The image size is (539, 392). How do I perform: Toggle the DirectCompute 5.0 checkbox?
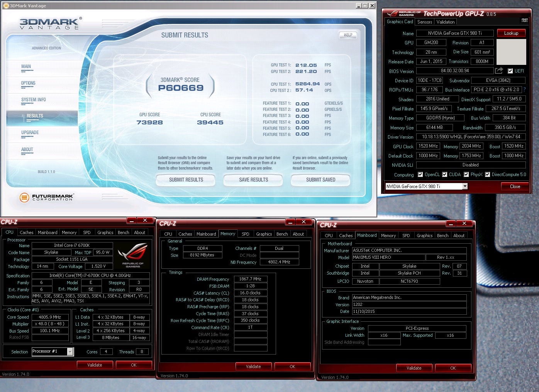point(488,175)
